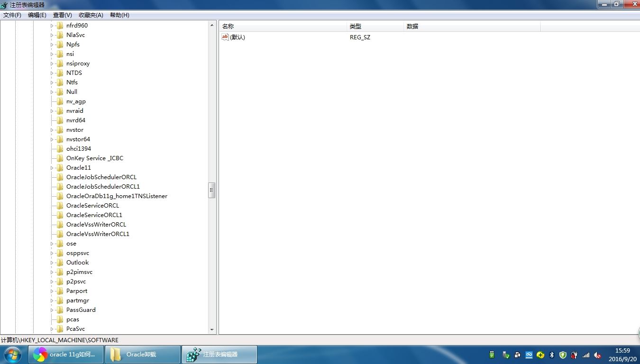640x364 pixels.
Task: Expand the NTDS key
Action: (x=52, y=73)
